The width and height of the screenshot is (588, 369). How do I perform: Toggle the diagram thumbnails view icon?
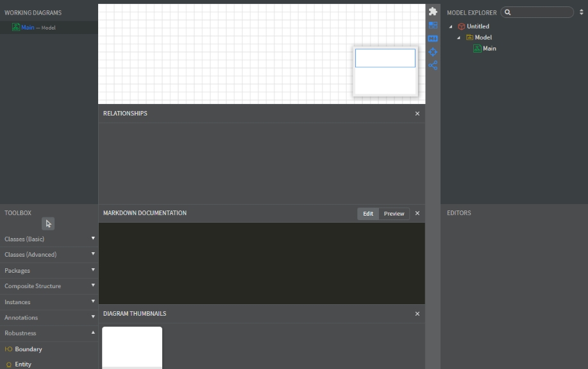[x=433, y=25]
